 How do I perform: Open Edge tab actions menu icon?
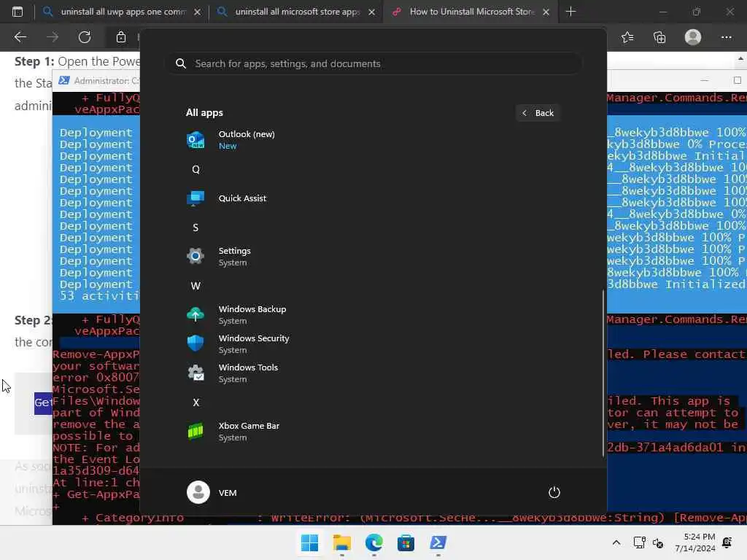point(18,12)
